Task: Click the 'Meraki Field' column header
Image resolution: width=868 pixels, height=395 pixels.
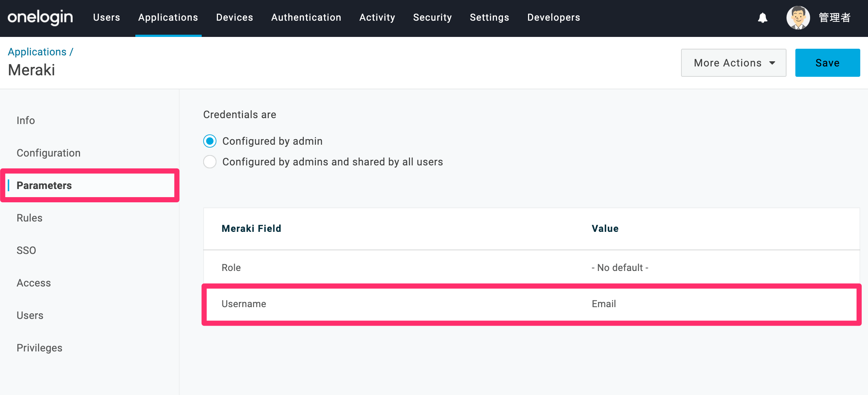Action: coord(251,229)
